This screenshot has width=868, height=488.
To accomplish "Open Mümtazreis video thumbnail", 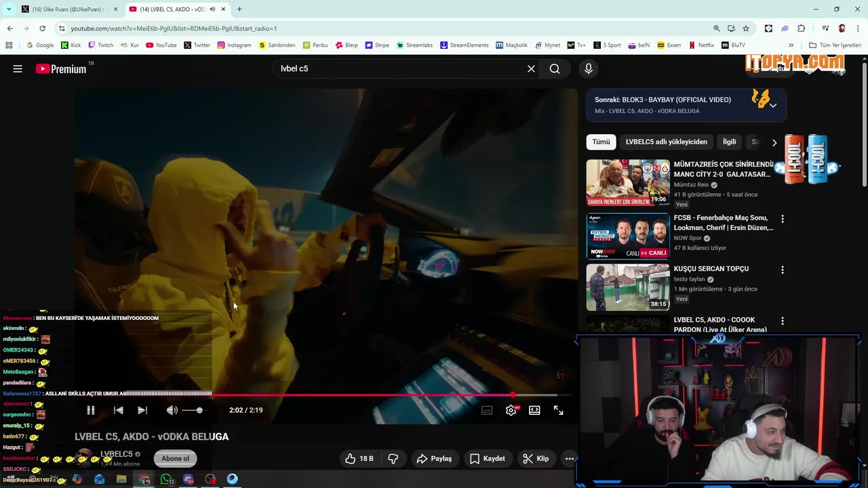I will [x=628, y=182].
